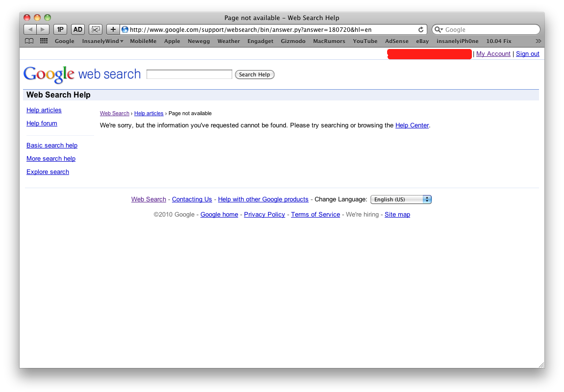Screen dimensions: 564x392
Task: Click the yellow minimize window button
Action: [x=37, y=17]
